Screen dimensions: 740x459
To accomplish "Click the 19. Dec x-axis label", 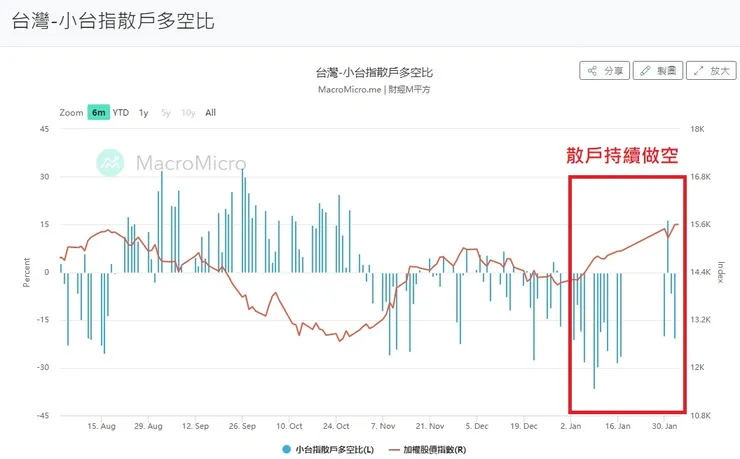I will tap(524, 426).
